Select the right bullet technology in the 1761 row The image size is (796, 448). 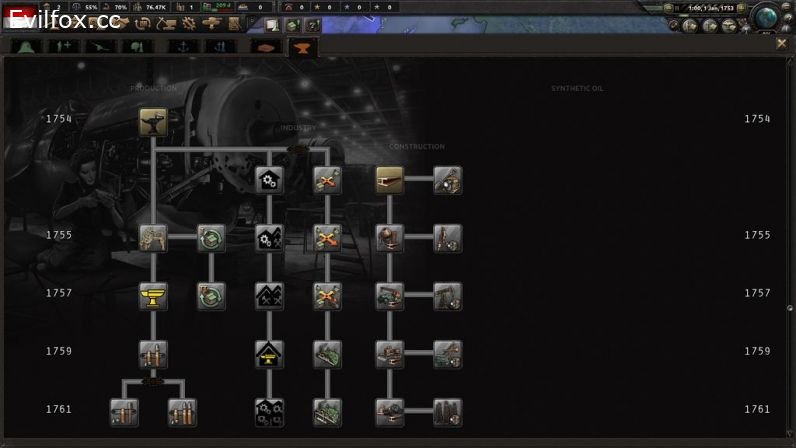[182, 412]
